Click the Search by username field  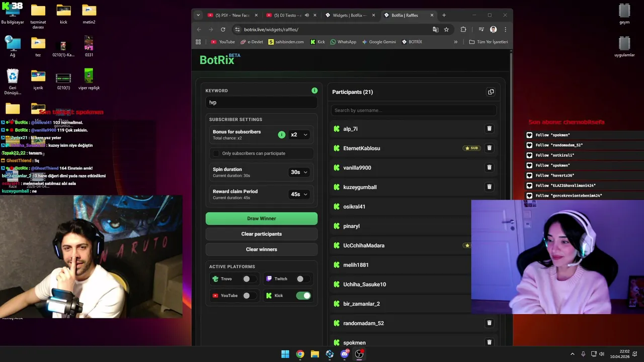tap(414, 110)
